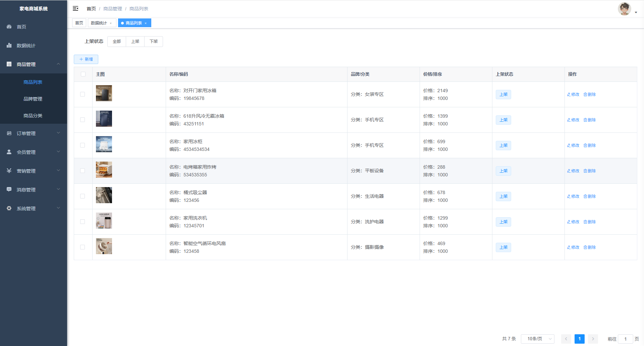The image size is (644, 346).
Task: Click the 消息管理 chat icon in sidebar
Action: click(x=9, y=189)
